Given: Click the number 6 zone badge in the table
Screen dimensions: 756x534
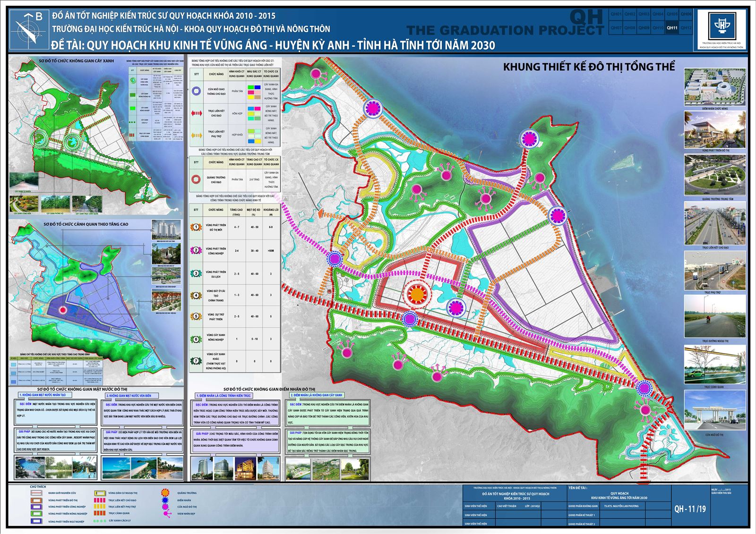Looking at the screenshot, I should 197,339.
